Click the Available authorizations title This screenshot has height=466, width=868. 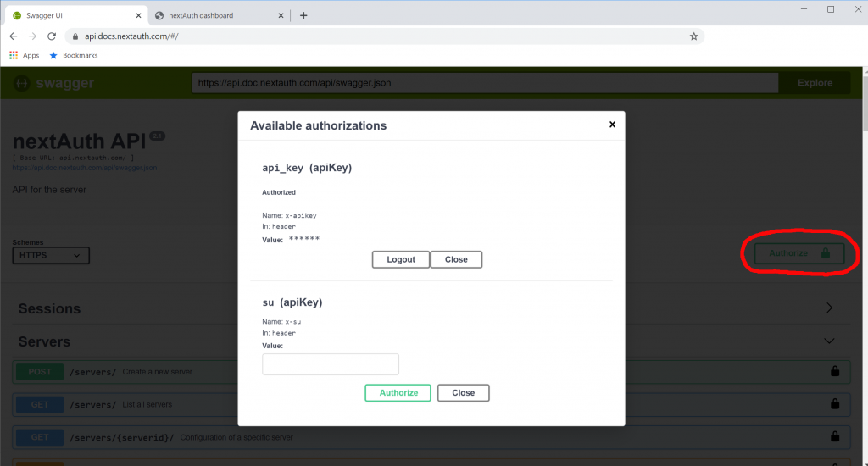[319, 125]
